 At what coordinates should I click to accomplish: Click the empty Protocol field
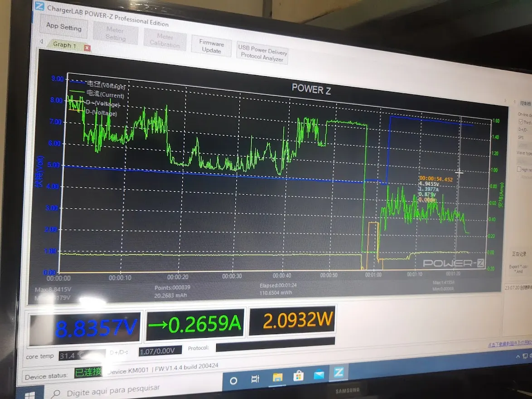pyautogui.click(x=275, y=345)
